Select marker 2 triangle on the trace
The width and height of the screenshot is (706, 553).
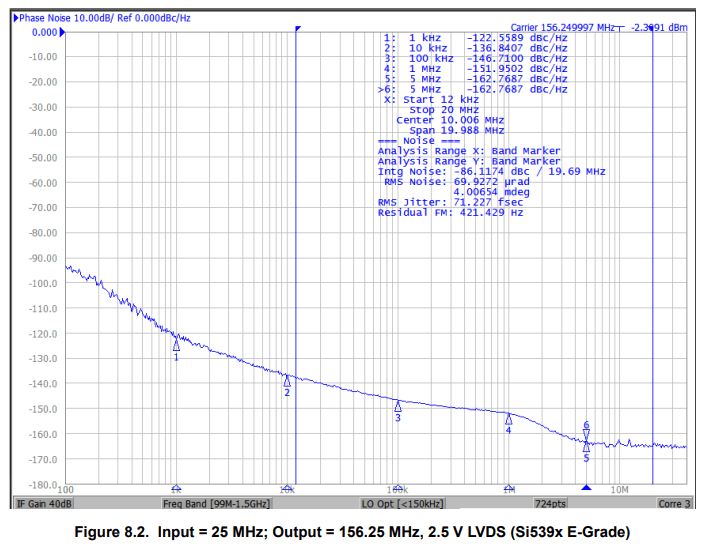(287, 381)
